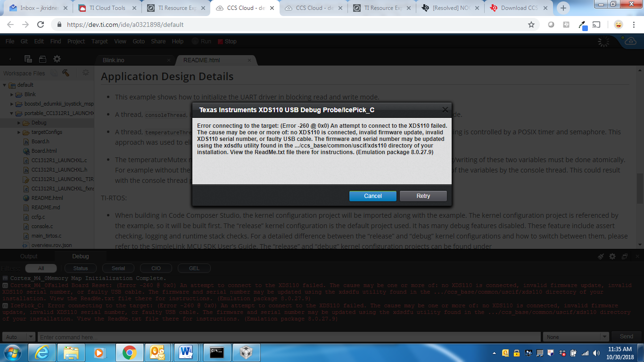This screenshot has width=644, height=362.
Task: Click the Enter command here field
Action: pos(289,337)
